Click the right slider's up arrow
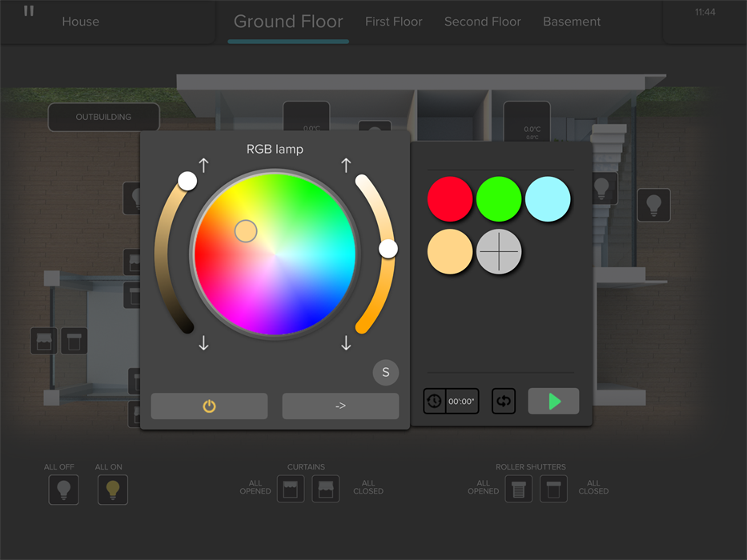Viewport: 747px width, 560px height. pos(346,166)
